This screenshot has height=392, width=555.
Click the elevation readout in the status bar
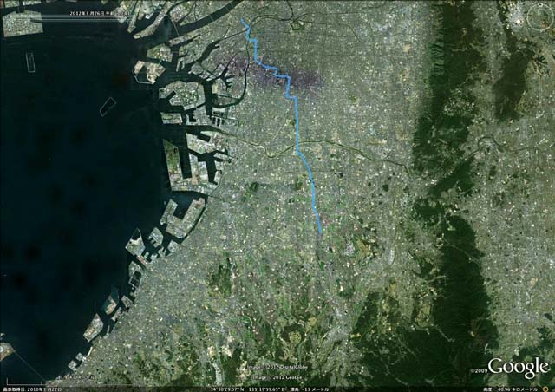point(310,389)
